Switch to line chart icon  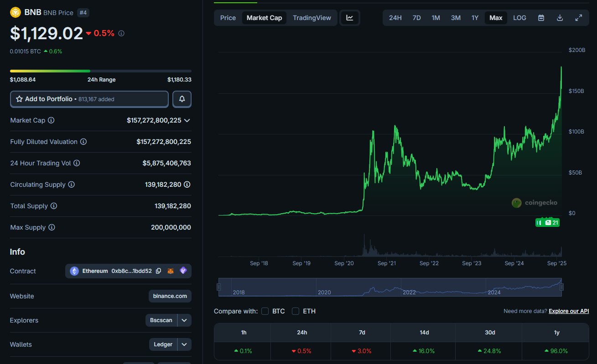[x=350, y=18]
